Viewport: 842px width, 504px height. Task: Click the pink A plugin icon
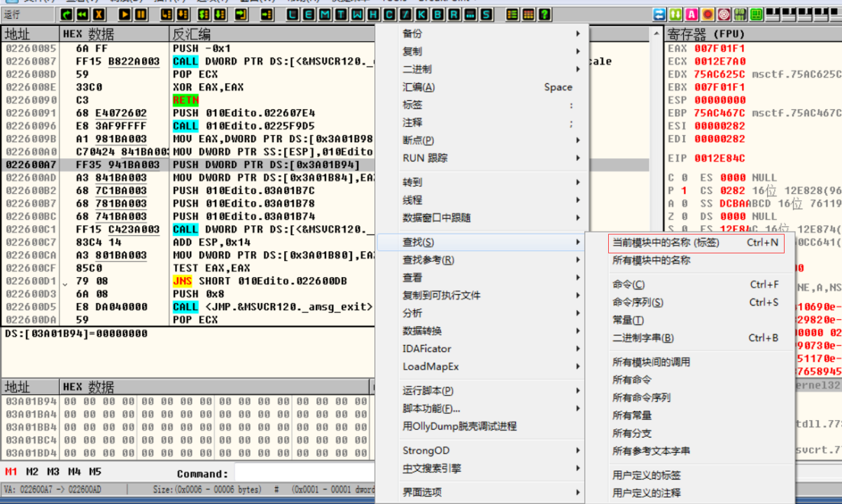click(691, 14)
